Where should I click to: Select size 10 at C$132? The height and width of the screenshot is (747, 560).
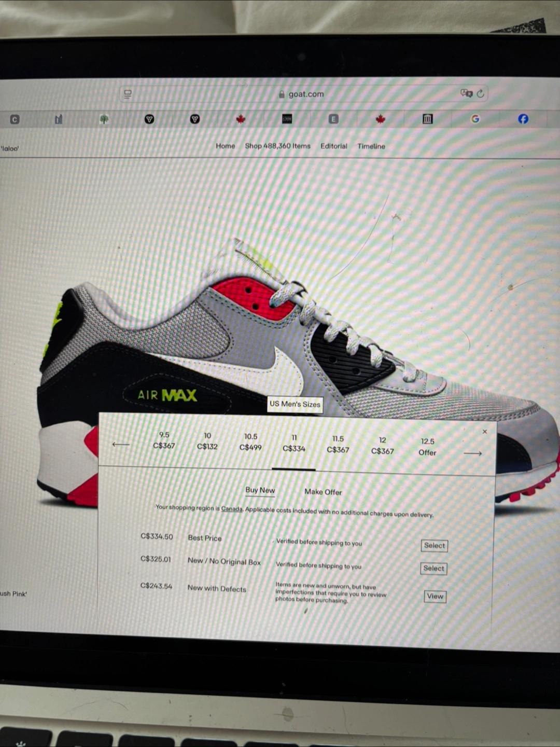click(207, 441)
